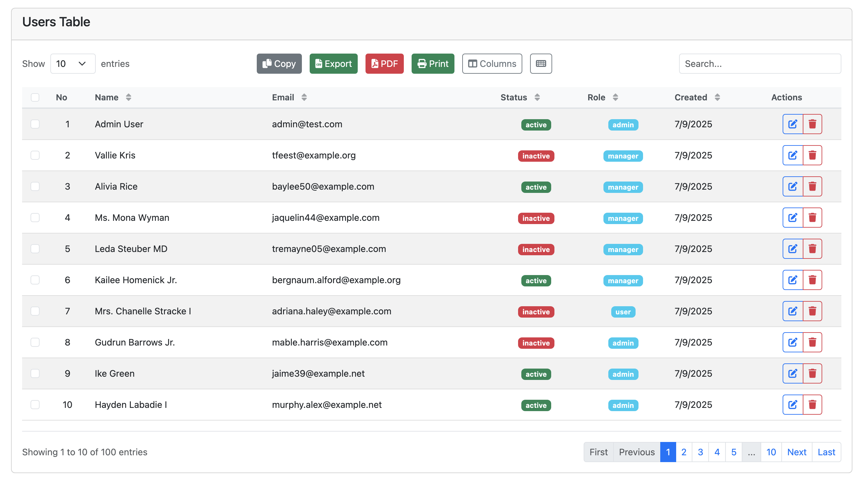
Task: Click the delete icon for Alivia Rice
Action: coord(813,186)
